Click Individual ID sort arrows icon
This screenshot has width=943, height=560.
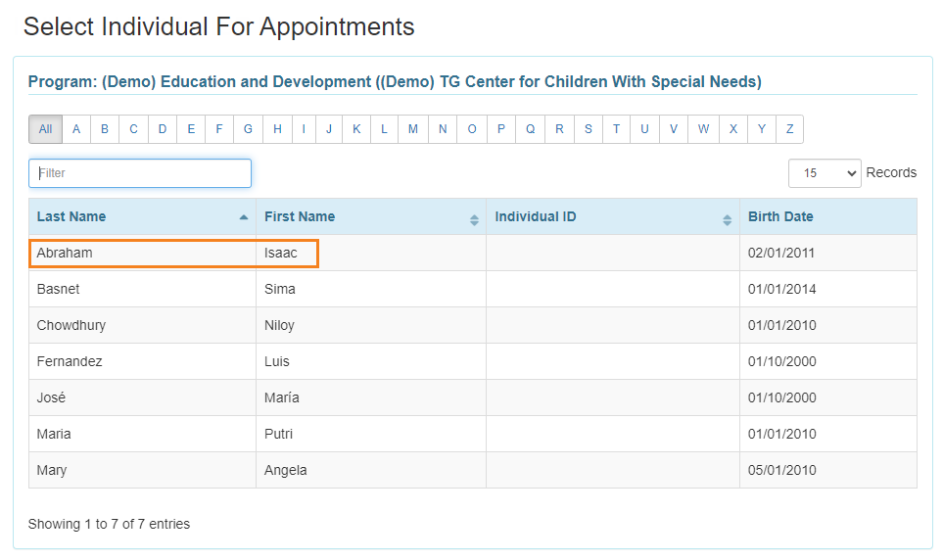click(x=727, y=219)
